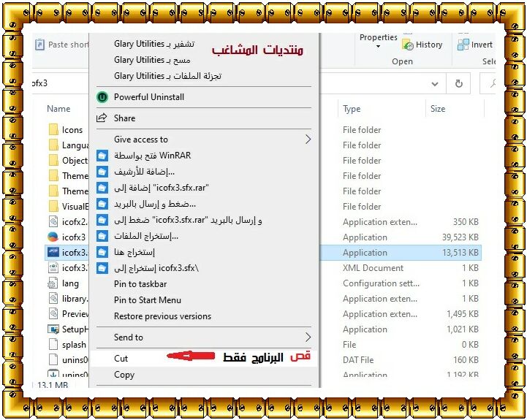Open the Properties dropdown arrow

click(x=379, y=47)
